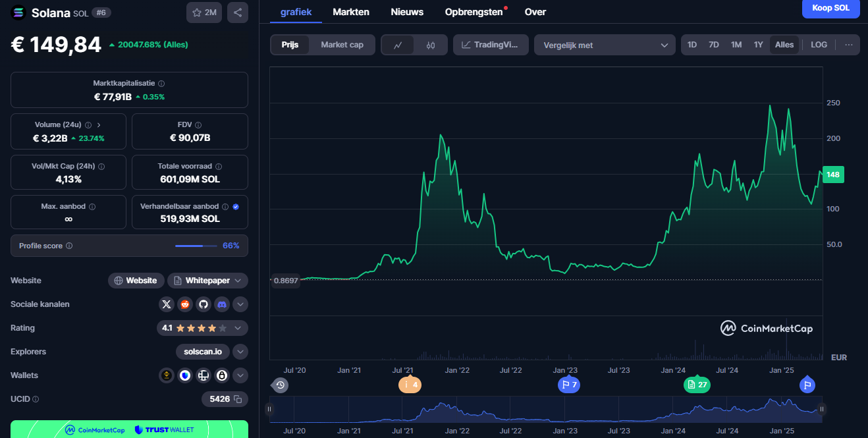Click the Koop SOL button
This screenshot has height=438, width=868.
pos(831,8)
